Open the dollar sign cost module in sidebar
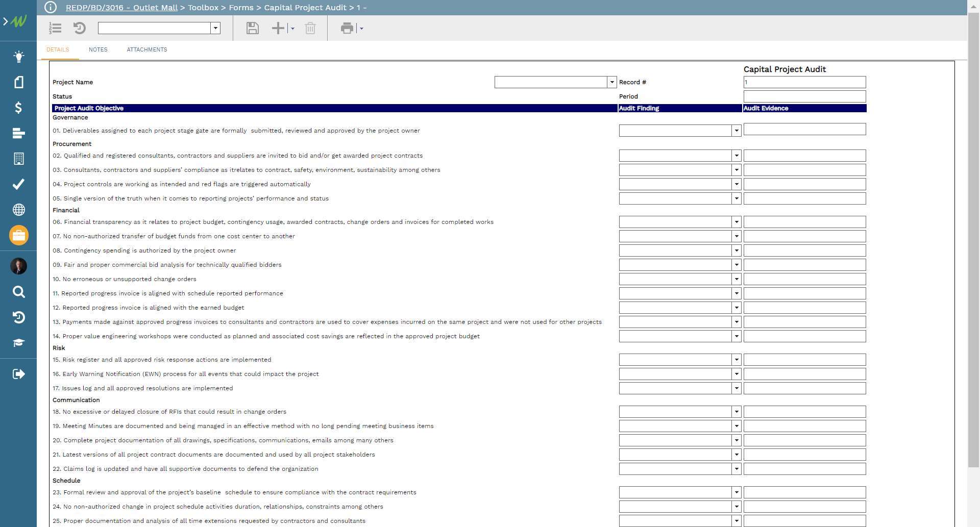Screen dimensions: 980x527 pyautogui.click(x=18, y=108)
